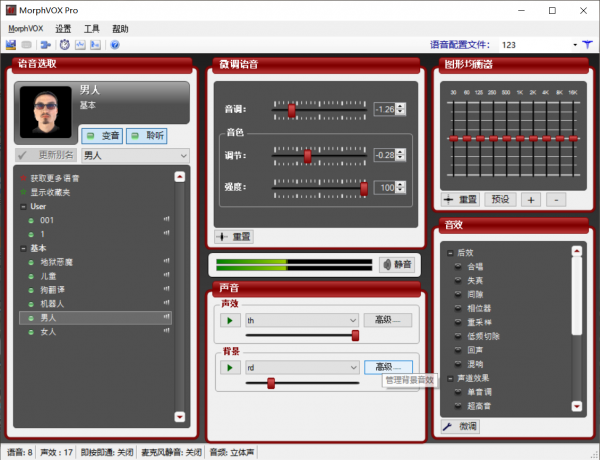Image resolution: width=600 pixels, height=460 pixels.
Task: Click 重置 in the graphic equalizer
Action: click(460, 199)
